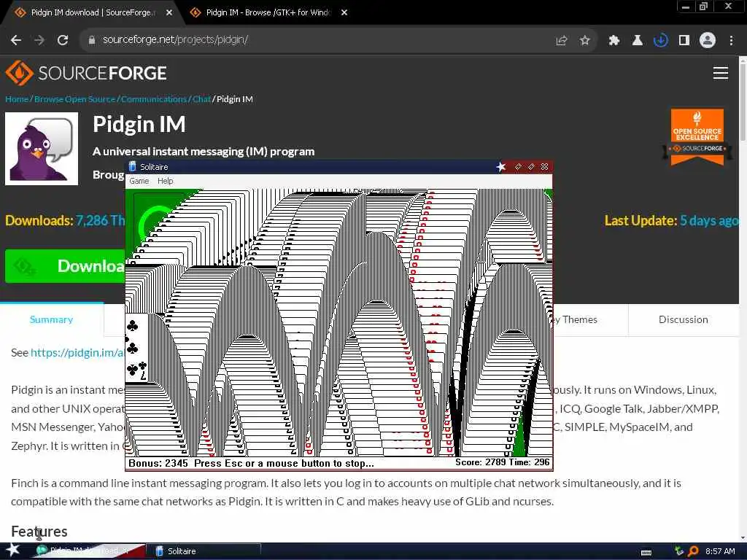Viewport: 747px width, 560px height.
Task: Click the Open Source Excellence badge
Action: coord(697,137)
